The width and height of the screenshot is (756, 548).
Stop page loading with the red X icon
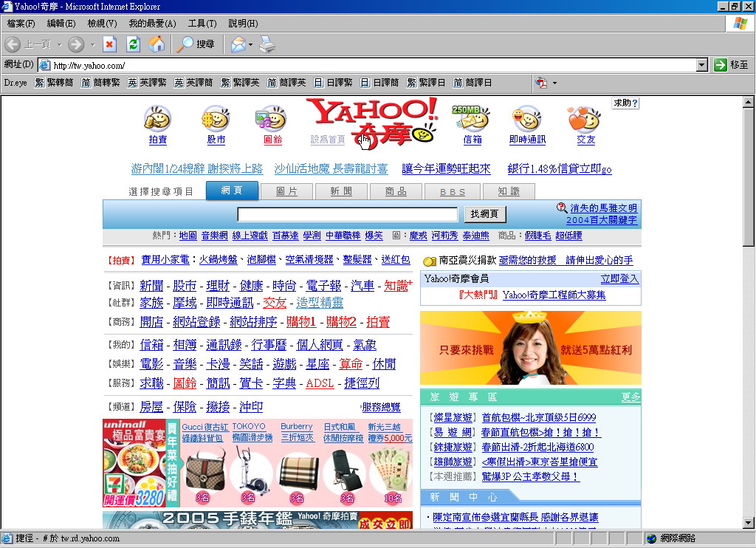[x=109, y=44]
